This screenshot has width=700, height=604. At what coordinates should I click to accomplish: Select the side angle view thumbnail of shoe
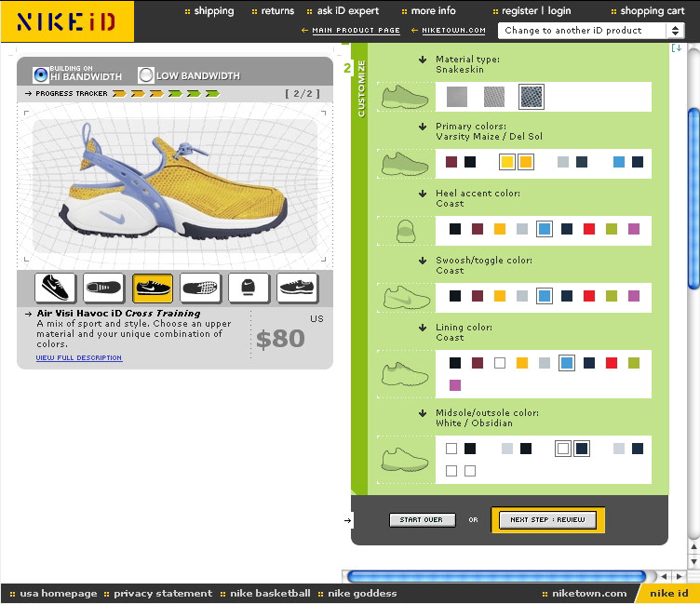55,288
